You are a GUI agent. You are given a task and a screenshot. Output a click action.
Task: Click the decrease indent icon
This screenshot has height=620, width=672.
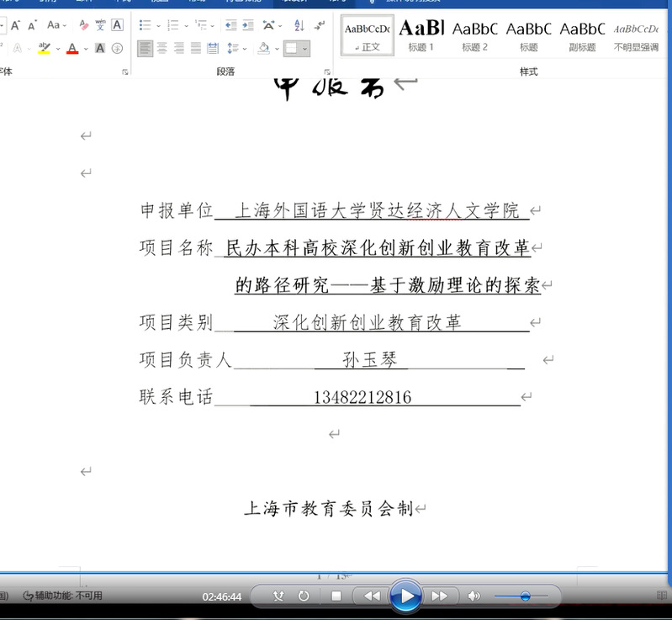coord(230,25)
